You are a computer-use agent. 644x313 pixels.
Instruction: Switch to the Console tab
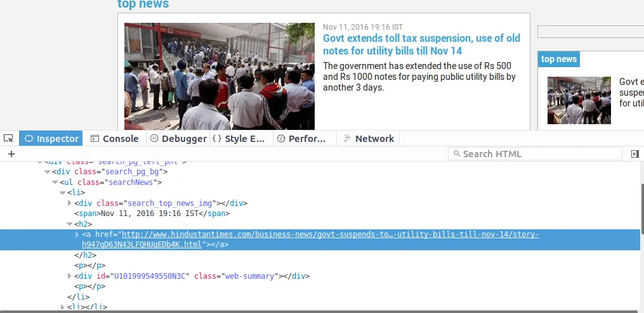[x=115, y=138]
